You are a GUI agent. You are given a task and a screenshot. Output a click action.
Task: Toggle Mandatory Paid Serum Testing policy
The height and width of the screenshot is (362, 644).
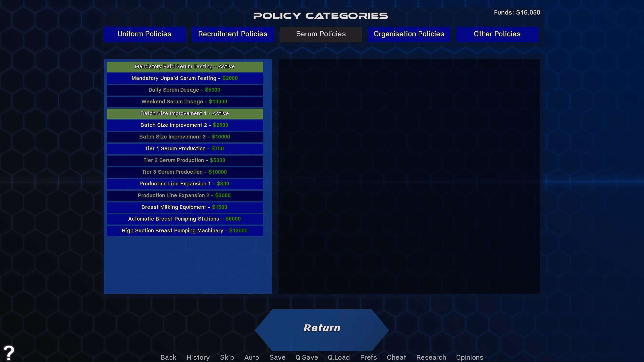pyautogui.click(x=185, y=67)
